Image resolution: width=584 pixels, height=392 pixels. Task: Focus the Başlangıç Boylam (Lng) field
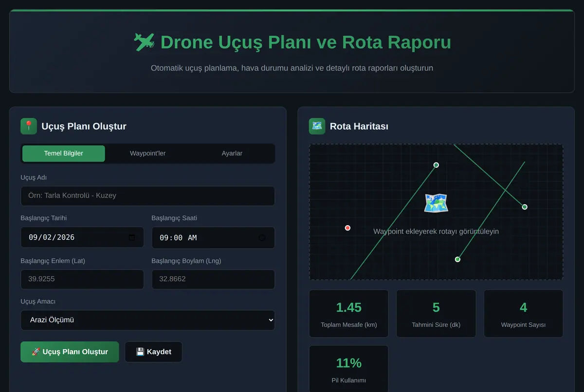point(213,279)
